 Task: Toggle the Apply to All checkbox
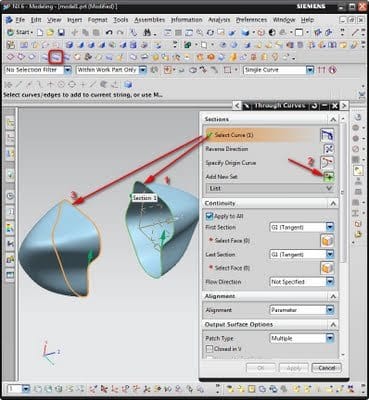(x=209, y=216)
